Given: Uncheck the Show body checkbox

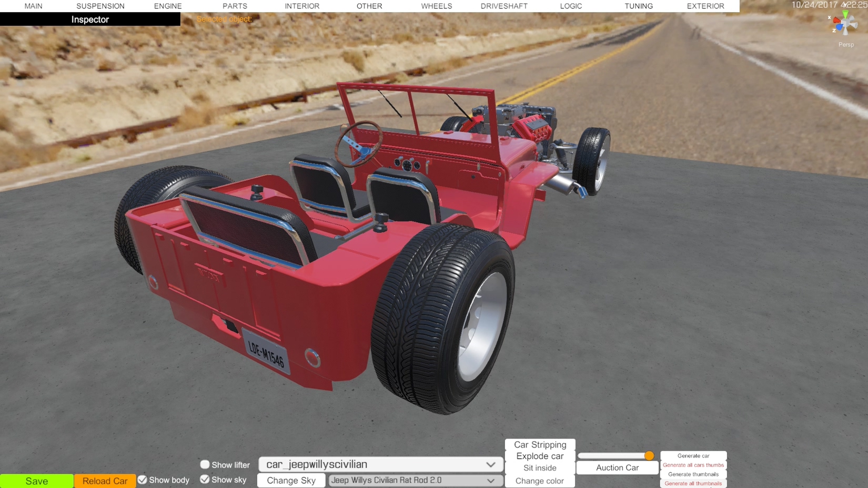Looking at the screenshot, I should pyautogui.click(x=143, y=480).
